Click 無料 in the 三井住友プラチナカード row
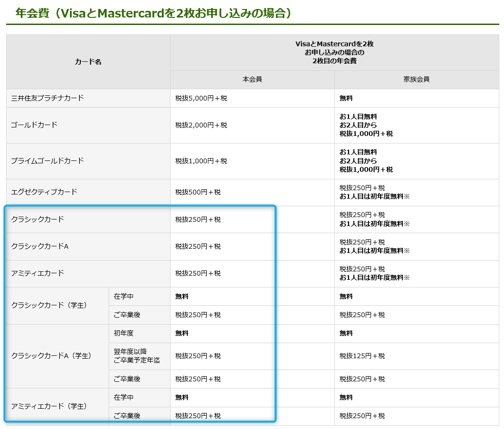The width and height of the screenshot is (504, 429). pos(346,98)
